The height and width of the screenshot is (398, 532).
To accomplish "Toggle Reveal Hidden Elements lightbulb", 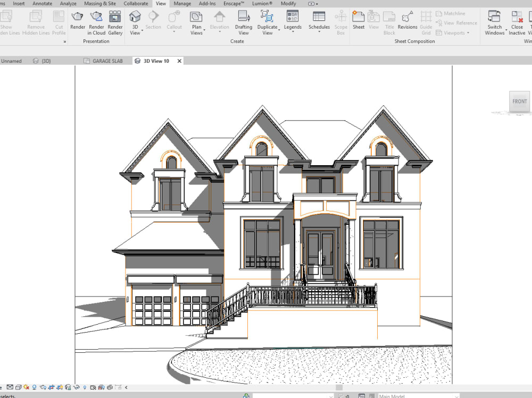I will [x=85, y=387].
